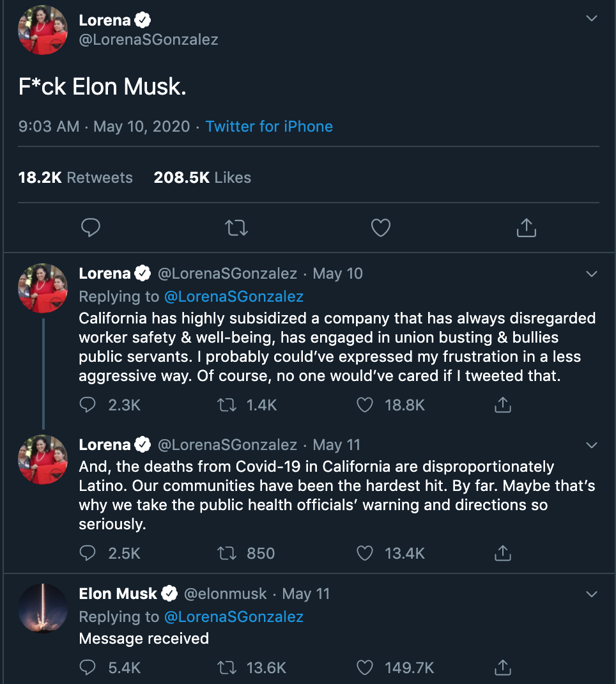Reply to Elon Musk's "Message received" tweet
This screenshot has width=616, height=684.
(x=88, y=667)
